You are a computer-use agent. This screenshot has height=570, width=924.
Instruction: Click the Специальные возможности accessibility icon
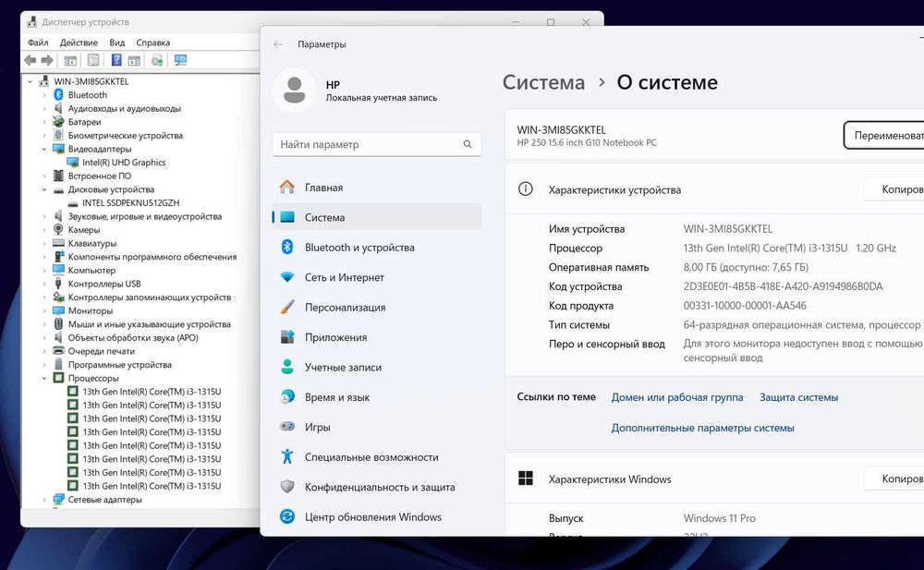tap(287, 456)
